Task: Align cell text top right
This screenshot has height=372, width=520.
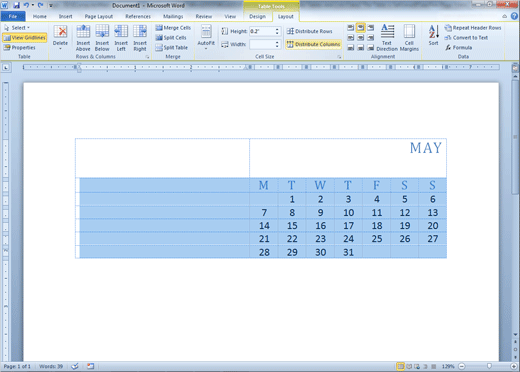Action: (x=370, y=28)
